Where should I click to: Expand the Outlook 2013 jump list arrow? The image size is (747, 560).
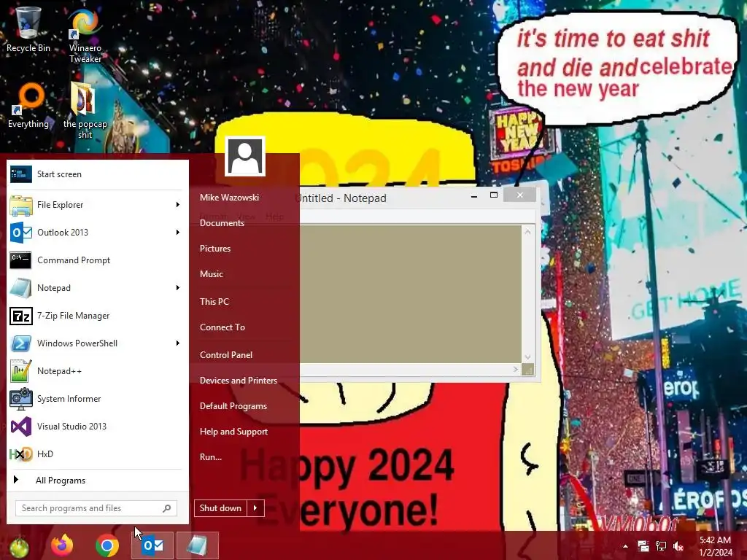pyautogui.click(x=178, y=233)
